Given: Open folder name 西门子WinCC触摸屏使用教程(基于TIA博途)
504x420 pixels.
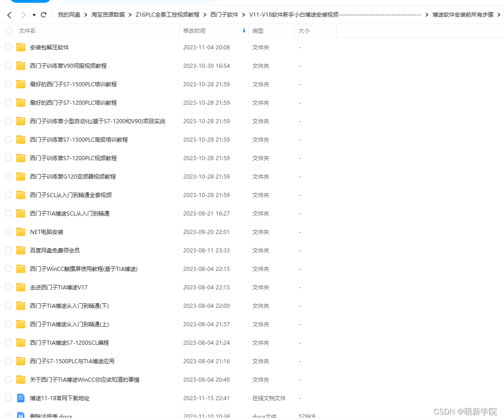Looking at the screenshot, I should [x=84, y=269].
